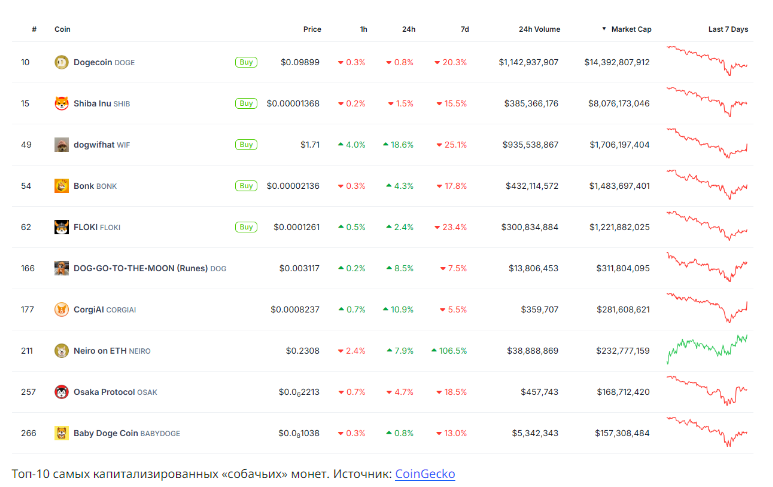Image resolution: width=773 pixels, height=487 pixels.
Task: Click the dogwifhat coin logo icon
Action: [x=61, y=144]
